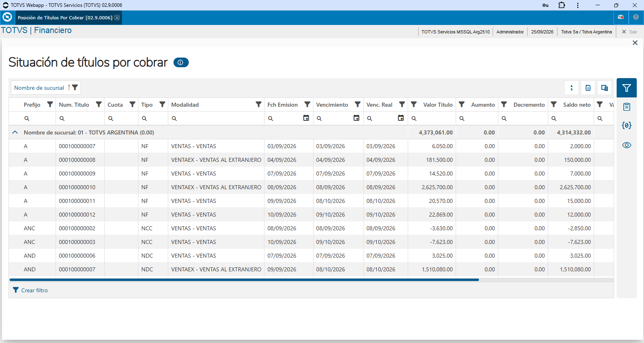Click the clipboard icon in the right sidebar

627,107
